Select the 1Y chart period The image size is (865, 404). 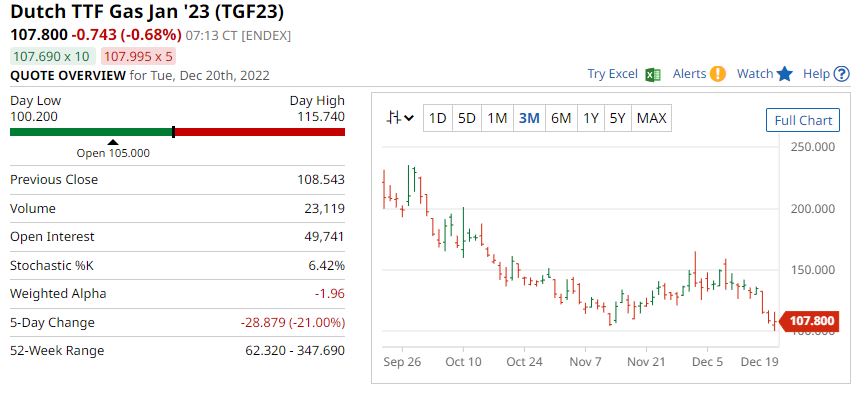(591, 118)
